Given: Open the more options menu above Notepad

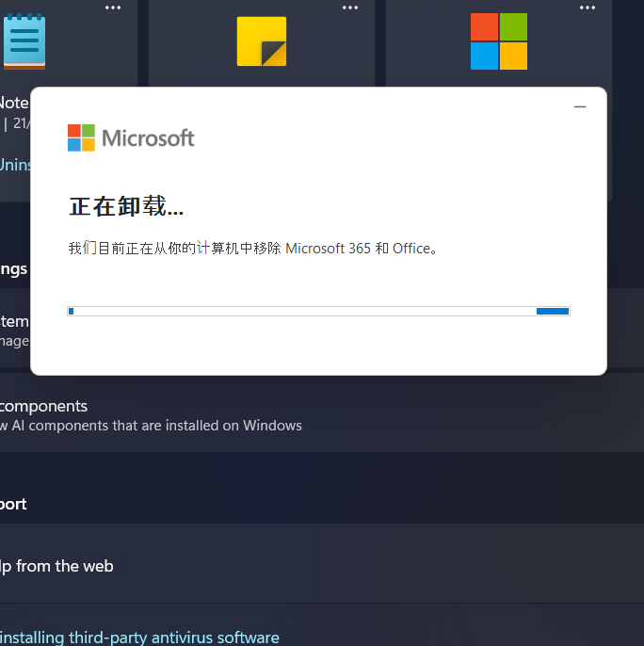Looking at the screenshot, I should tap(113, 8).
